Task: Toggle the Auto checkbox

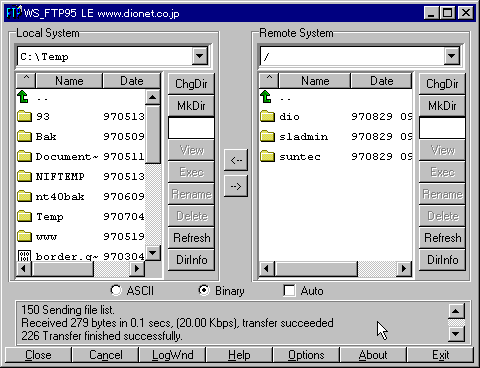Action: click(289, 290)
